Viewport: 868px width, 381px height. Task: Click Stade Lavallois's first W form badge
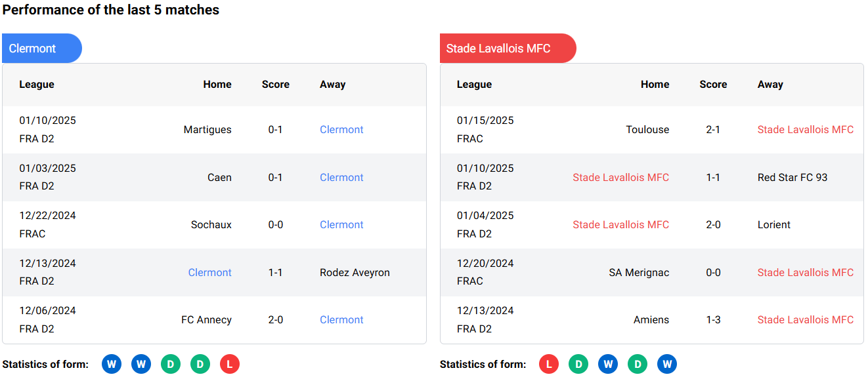click(608, 364)
